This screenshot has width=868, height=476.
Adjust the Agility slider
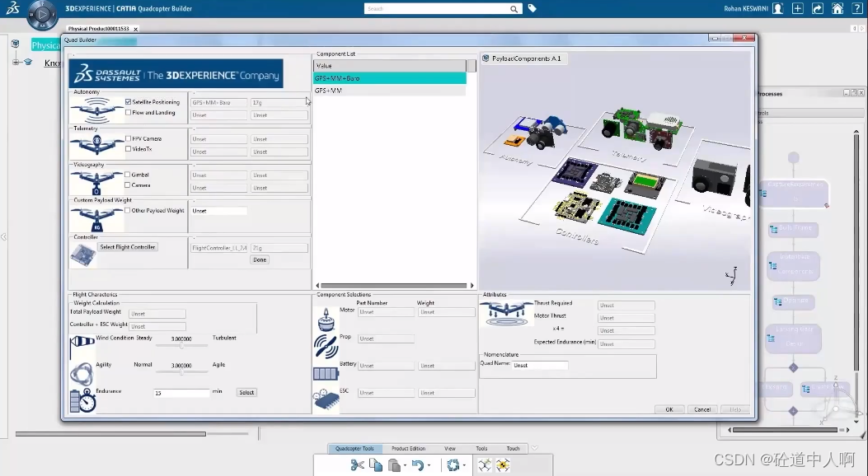[x=181, y=372]
